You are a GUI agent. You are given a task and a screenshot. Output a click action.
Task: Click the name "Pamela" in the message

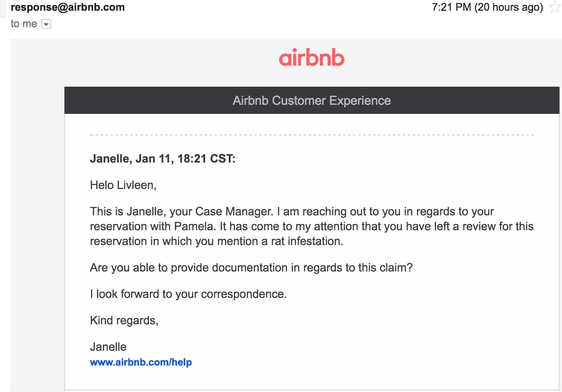tap(194, 227)
